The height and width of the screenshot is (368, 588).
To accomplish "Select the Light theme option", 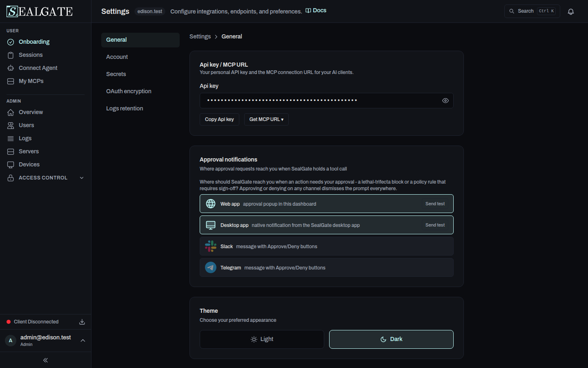I will pos(262,339).
